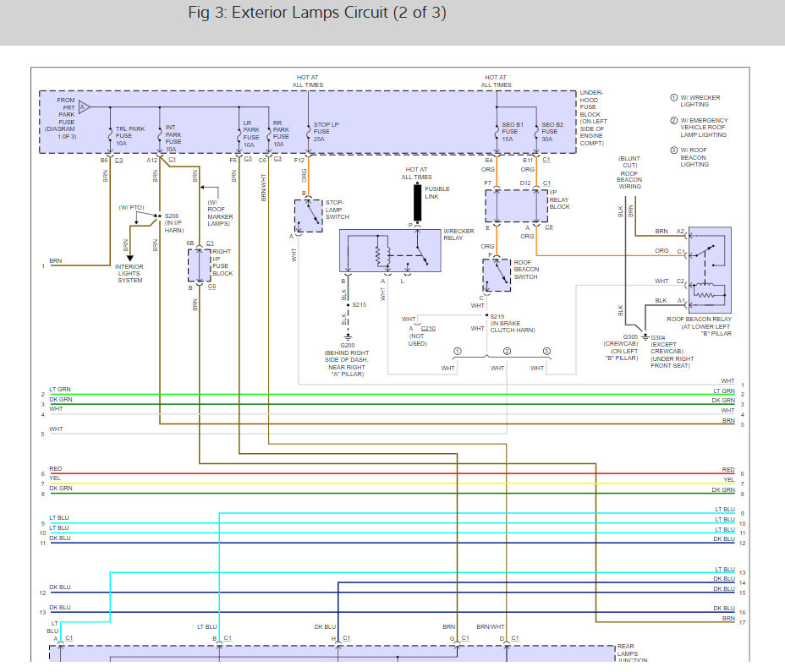The height and width of the screenshot is (672, 785).
Task: Click the C8 connector label
Action: (548, 227)
